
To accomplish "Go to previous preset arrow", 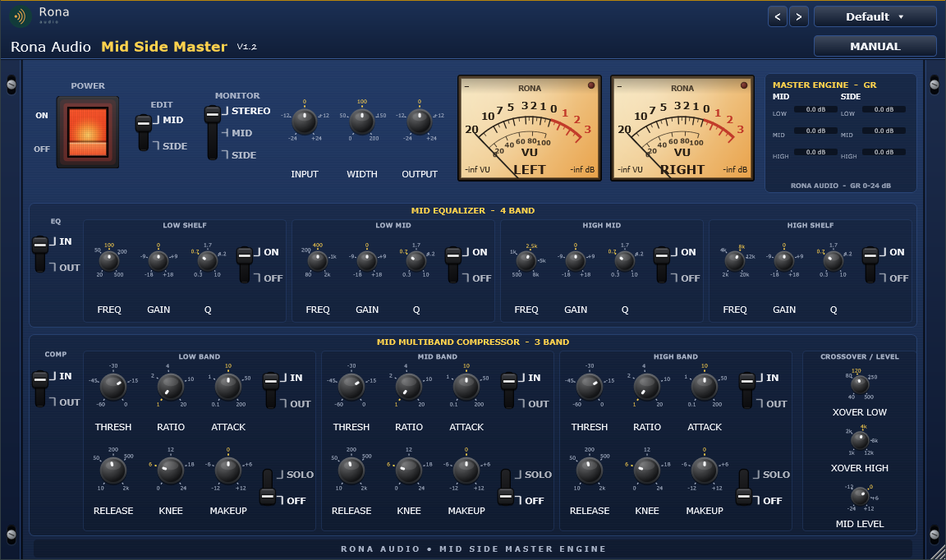I will 777,17.
